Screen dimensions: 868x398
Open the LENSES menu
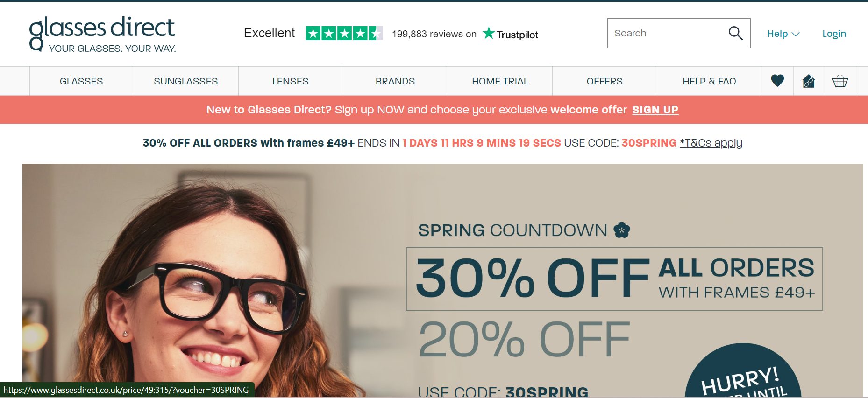[x=291, y=81]
